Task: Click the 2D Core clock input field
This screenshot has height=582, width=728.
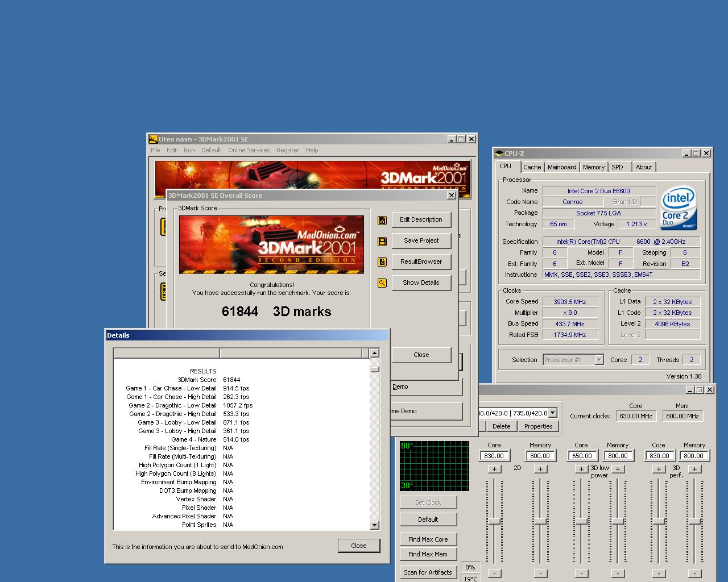Action: pyautogui.click(x=494, y=456)
